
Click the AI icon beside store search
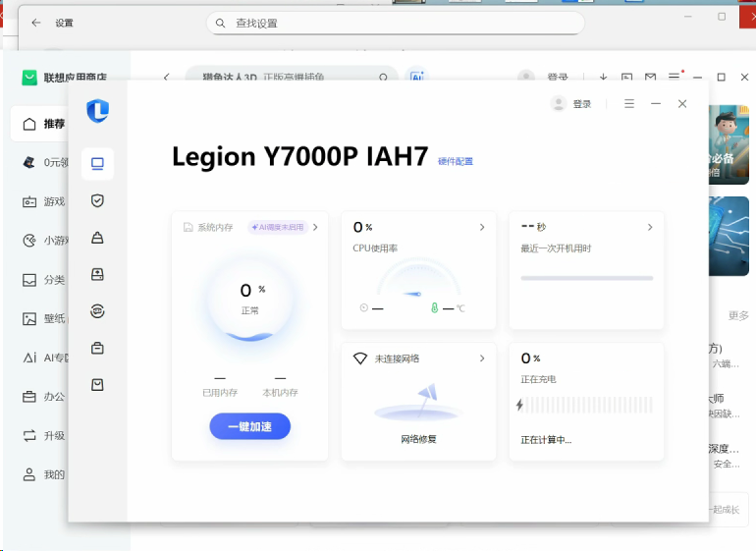416,78
